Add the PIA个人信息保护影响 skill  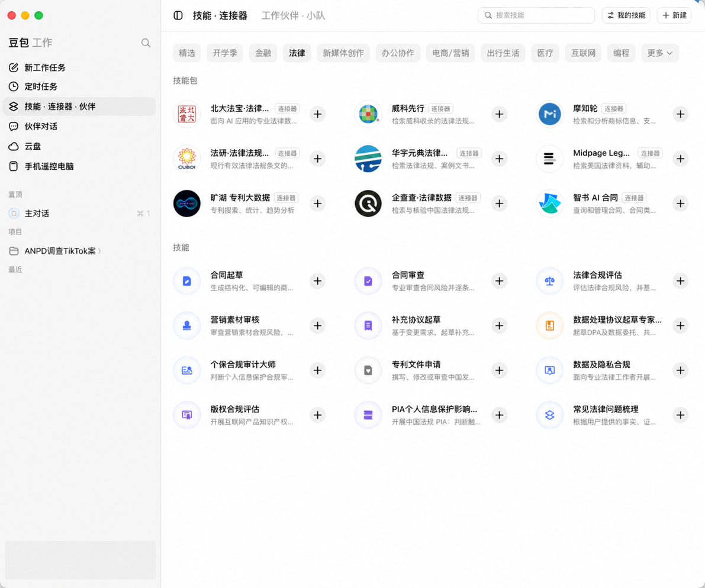point(499,415)
